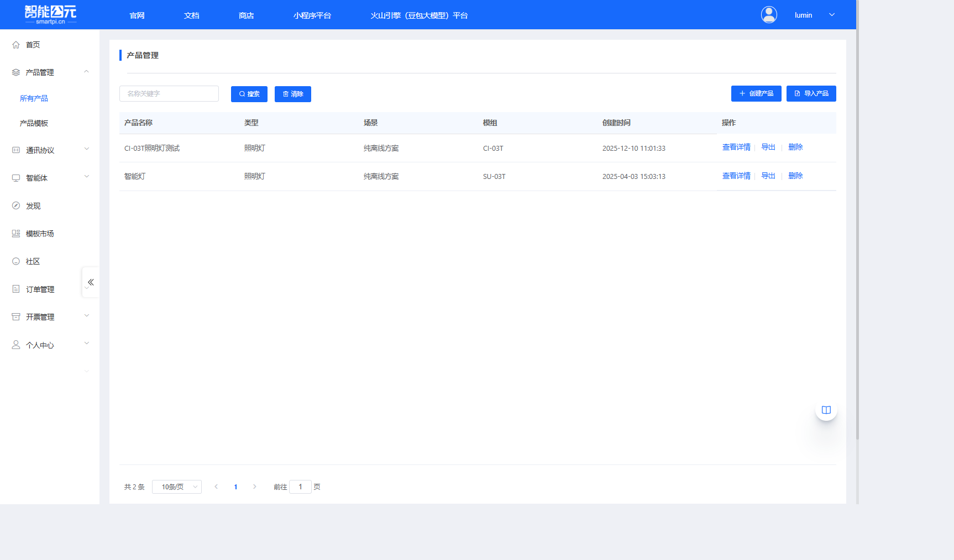Open 文档 in top navigation
The image size is (954, 560).
point(191,15)
